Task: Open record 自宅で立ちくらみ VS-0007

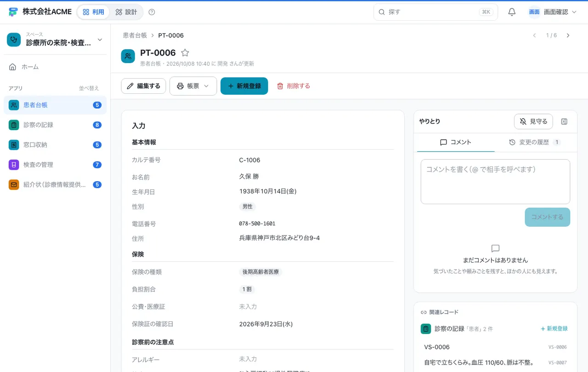Action: 495,362
